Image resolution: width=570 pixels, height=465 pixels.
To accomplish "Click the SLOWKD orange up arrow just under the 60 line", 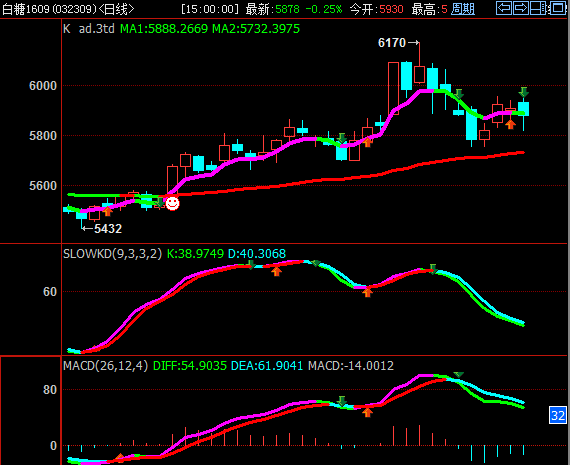I will click(367, 292).
